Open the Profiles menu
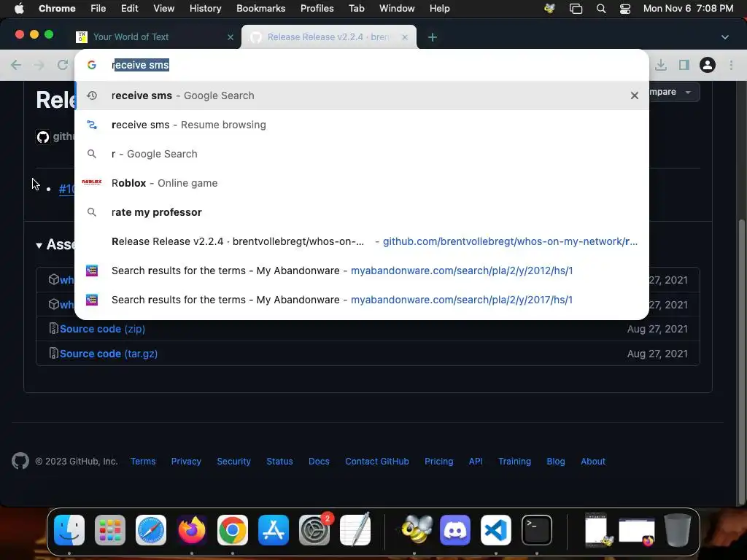The image size is (747, 560). tap(317, 8)
